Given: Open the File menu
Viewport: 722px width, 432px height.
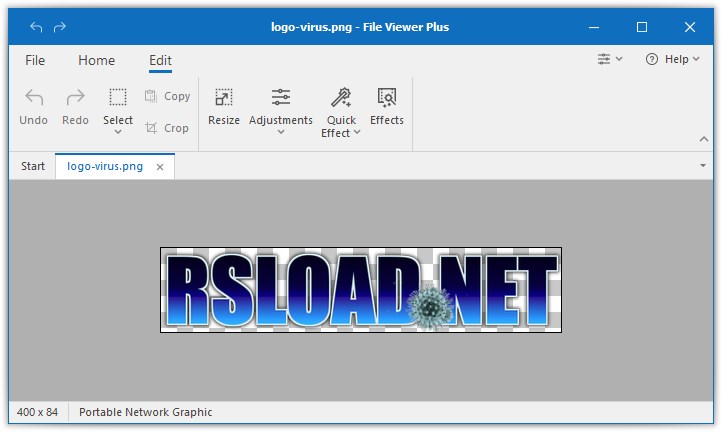Looking at the screenshot, I should coord(35,60).
